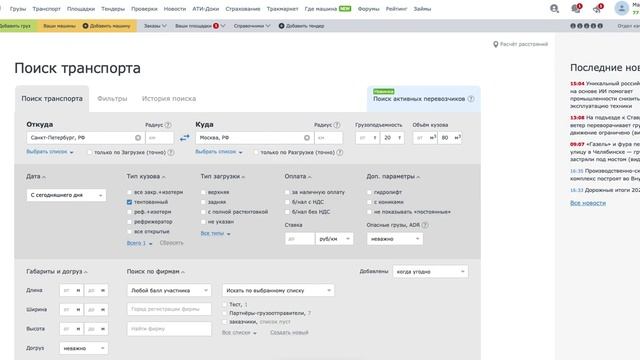Open the chat messages icon with badge
This screenshot has width=640, height=360.
576,9
